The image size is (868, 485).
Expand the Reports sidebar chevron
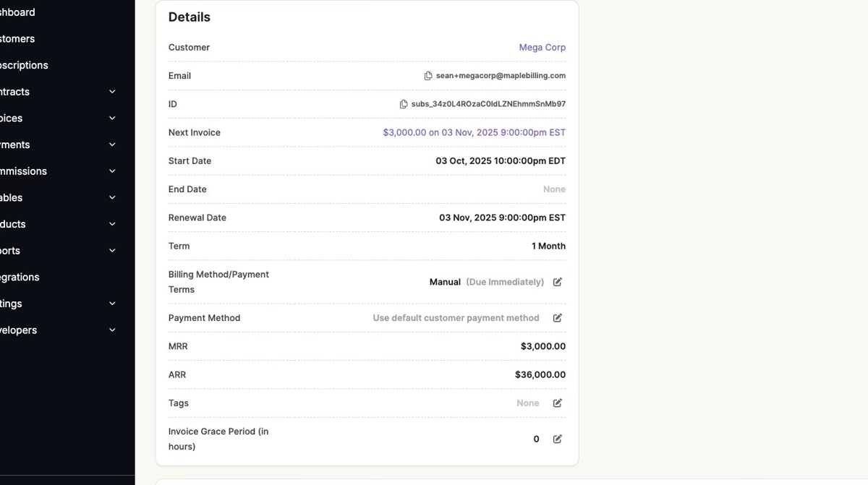112,251
